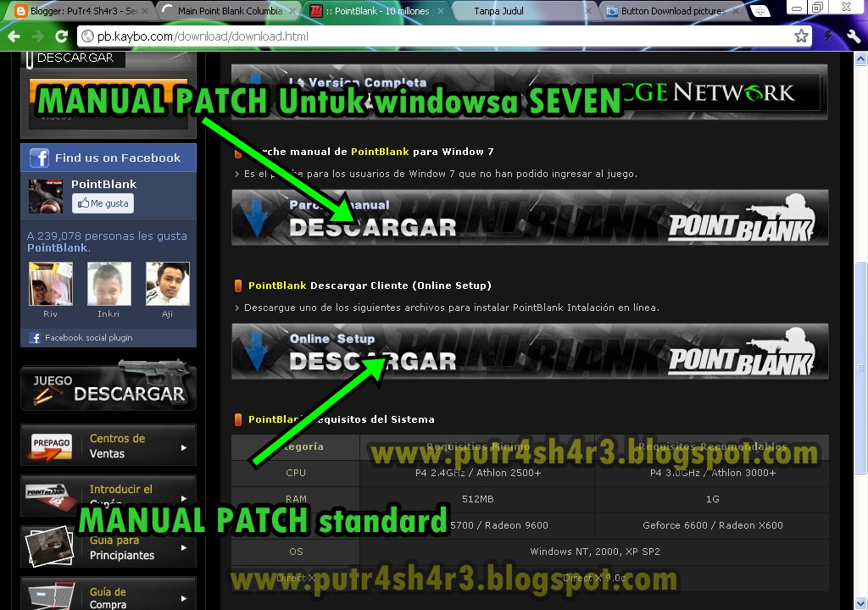Switch to Tanpa Judul tab
This screenshot has width=868, height=610.
523,10
